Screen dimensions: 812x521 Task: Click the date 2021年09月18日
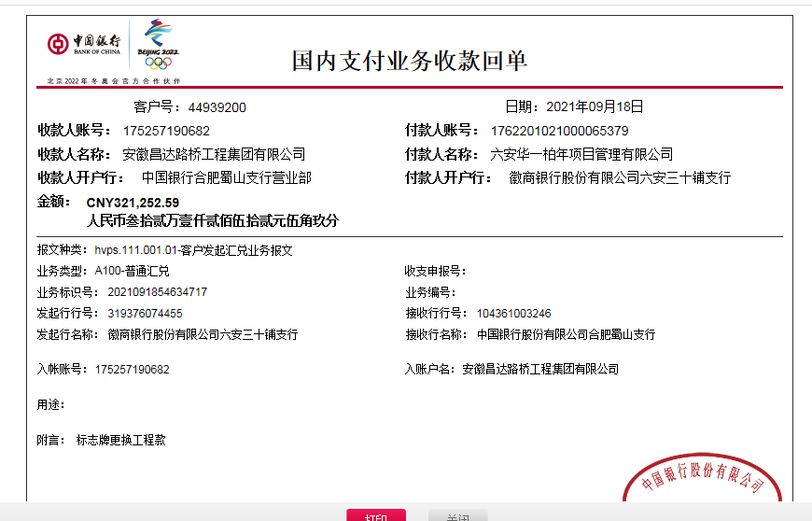click(x=595, y=106)
